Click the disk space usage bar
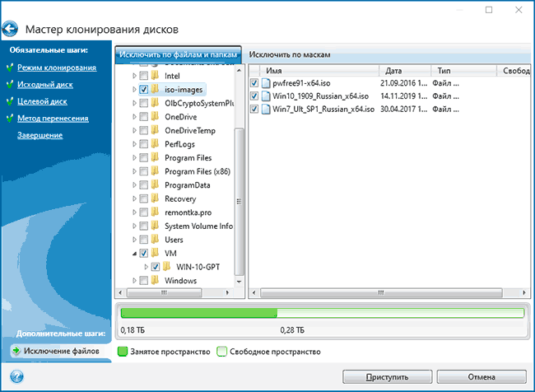535x392 pixels. (x=322, y=313)
